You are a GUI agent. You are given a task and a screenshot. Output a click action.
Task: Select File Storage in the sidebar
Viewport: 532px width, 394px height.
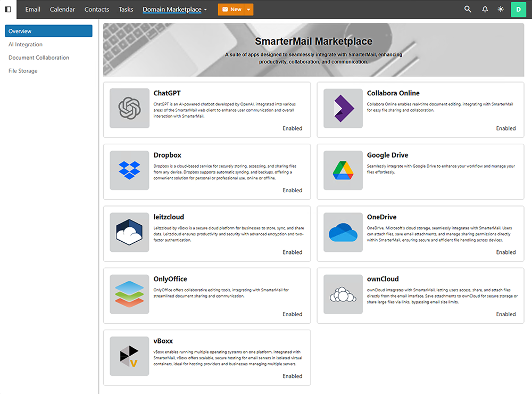pos(23,71)
